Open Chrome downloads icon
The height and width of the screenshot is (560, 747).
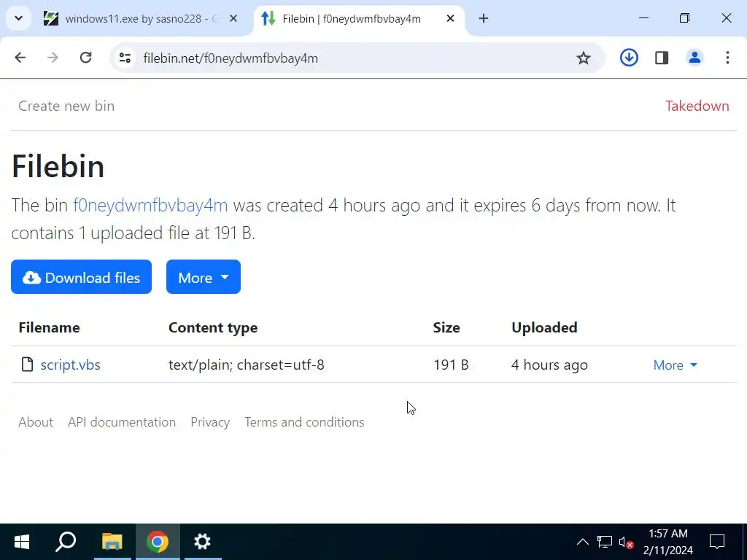(629, 58)
